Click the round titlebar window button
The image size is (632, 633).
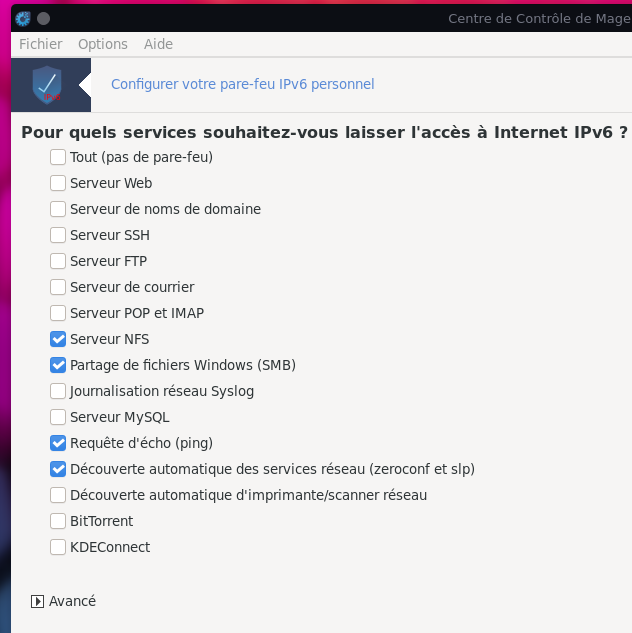point(44,18)
